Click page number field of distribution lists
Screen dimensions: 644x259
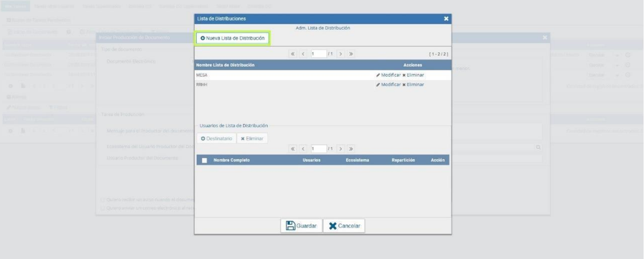tap(318, 54)
